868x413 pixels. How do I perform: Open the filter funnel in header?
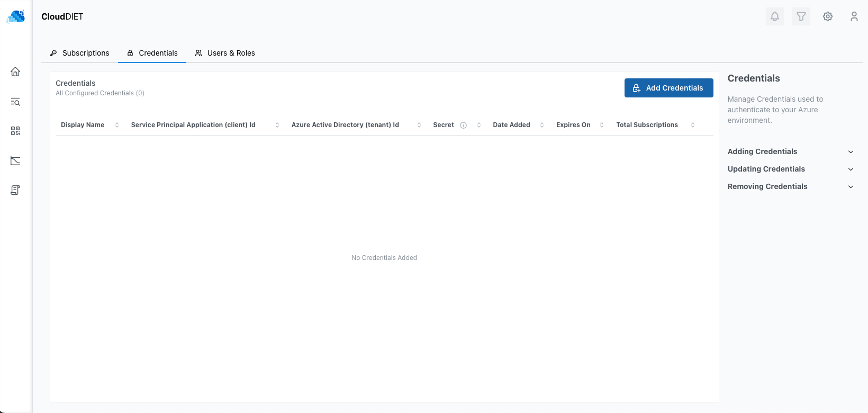(x=801, y=16)
